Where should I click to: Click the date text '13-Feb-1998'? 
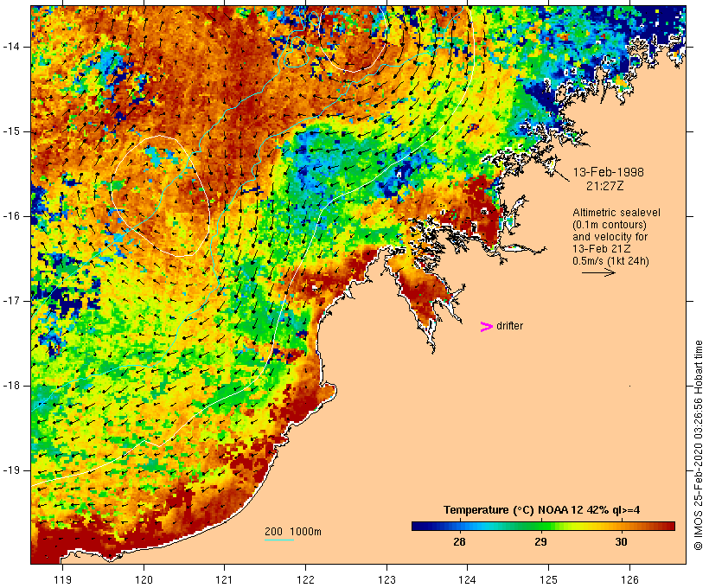click(608, 172)
